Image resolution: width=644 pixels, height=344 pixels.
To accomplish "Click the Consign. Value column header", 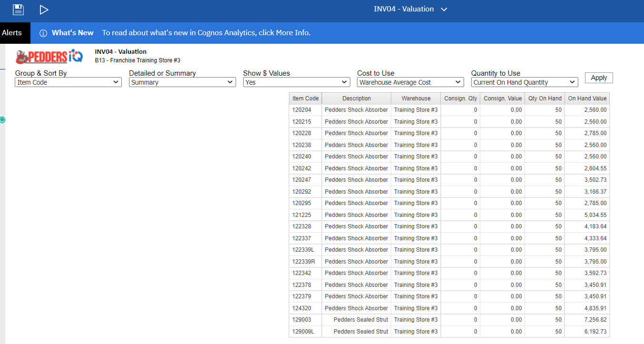I will [503, 98].
